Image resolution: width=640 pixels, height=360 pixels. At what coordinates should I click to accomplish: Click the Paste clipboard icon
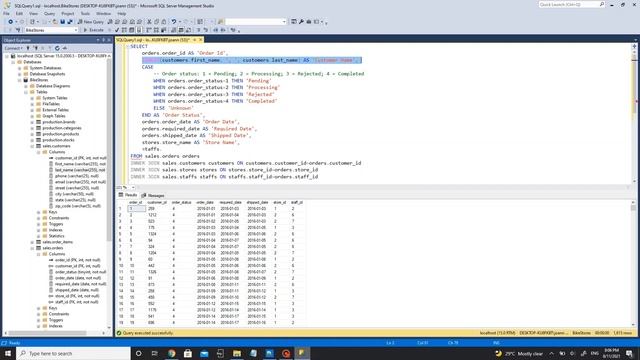[164, 22]
